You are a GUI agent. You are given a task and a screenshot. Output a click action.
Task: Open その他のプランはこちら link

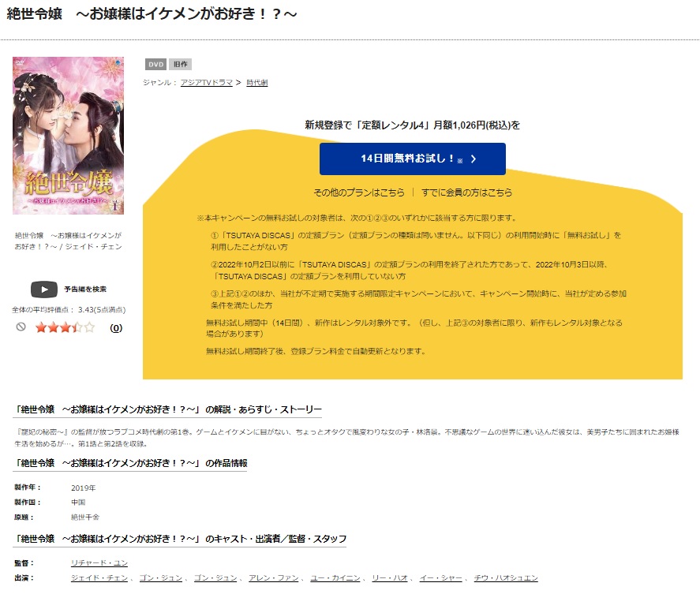tap(359, 192)
